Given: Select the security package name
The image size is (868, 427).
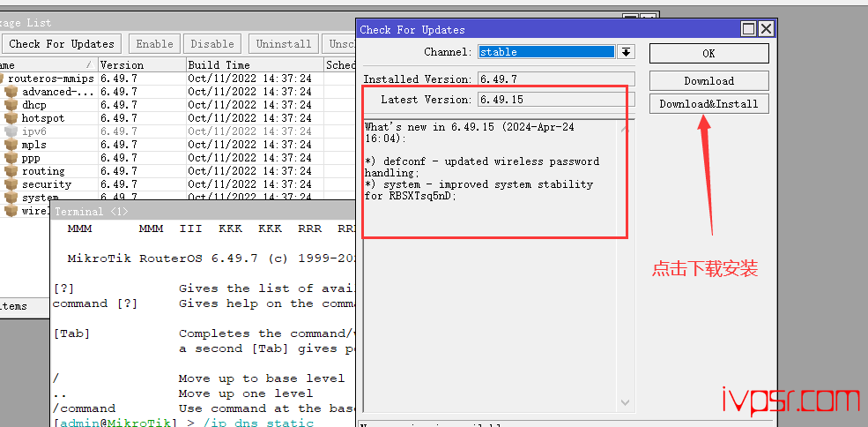Looking at the screenshot, I should point(47,184).
